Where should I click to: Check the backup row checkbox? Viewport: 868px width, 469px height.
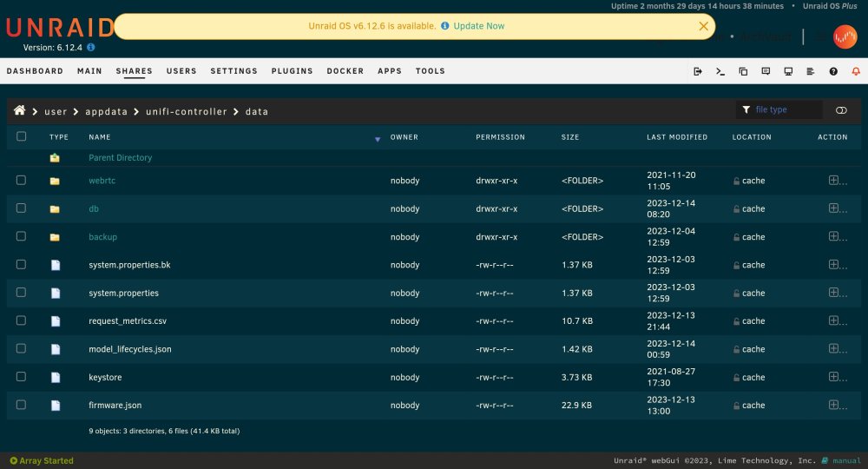pos(21,236)
